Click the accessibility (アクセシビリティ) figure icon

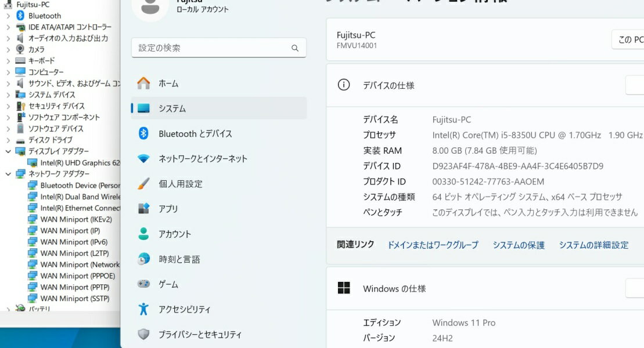tap(143, 310)
